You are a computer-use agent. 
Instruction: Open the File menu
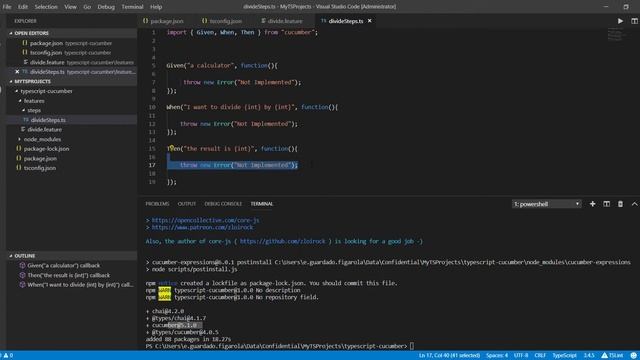[x=7, y=7]
